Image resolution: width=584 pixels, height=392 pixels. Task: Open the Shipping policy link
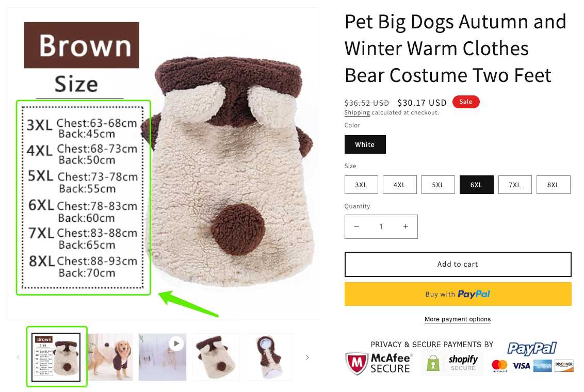357,112
